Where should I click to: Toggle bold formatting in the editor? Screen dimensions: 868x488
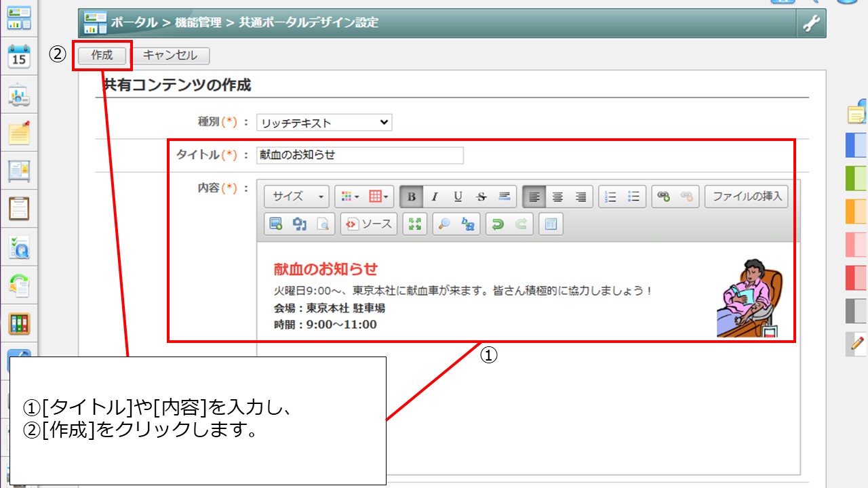pos(412,197)
